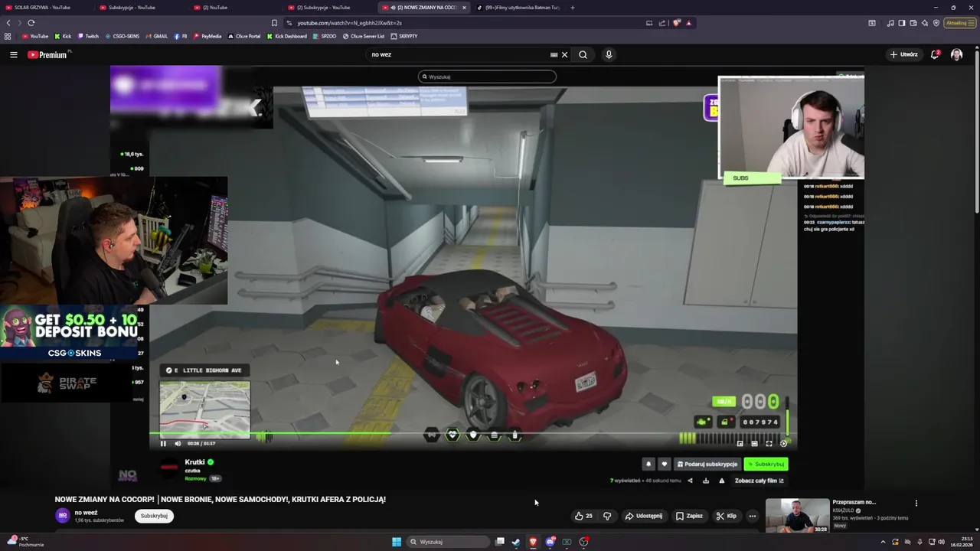
Task: Reload the page with the refresh icon
Action: [x=31, y=23]
